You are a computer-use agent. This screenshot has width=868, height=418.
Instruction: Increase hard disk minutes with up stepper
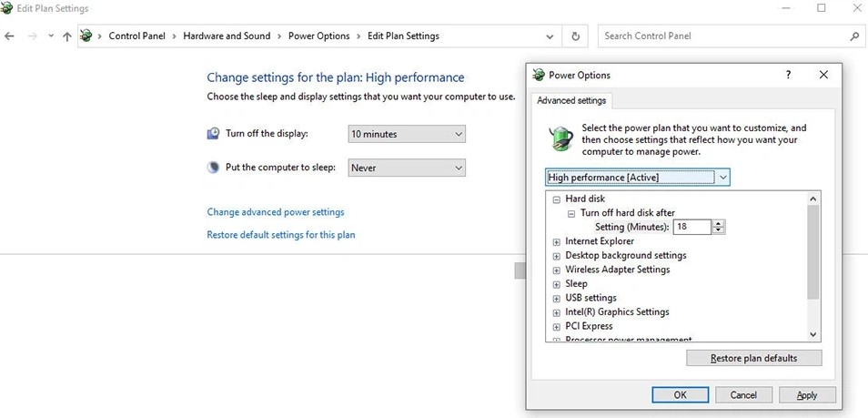click(719, 223)
